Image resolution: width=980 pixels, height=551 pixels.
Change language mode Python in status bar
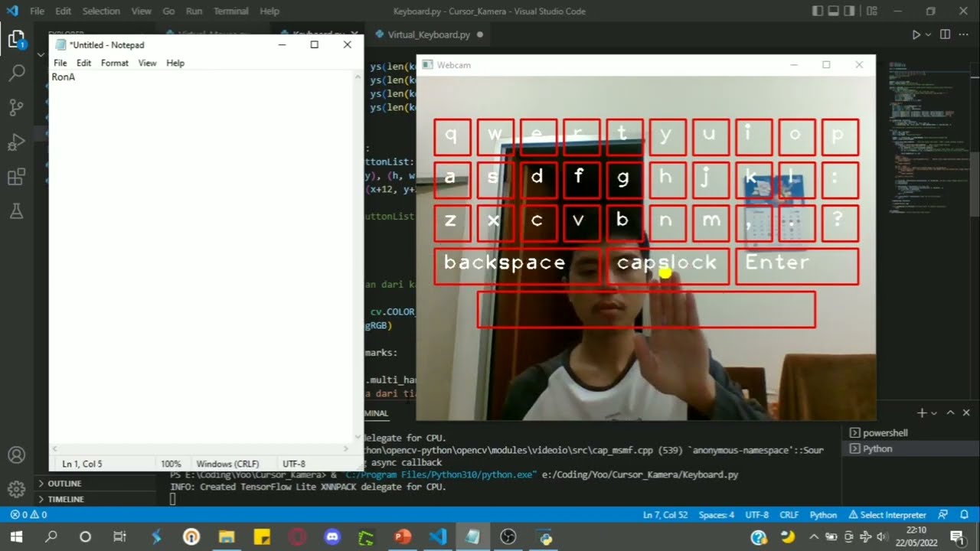[x=824, y=515]
